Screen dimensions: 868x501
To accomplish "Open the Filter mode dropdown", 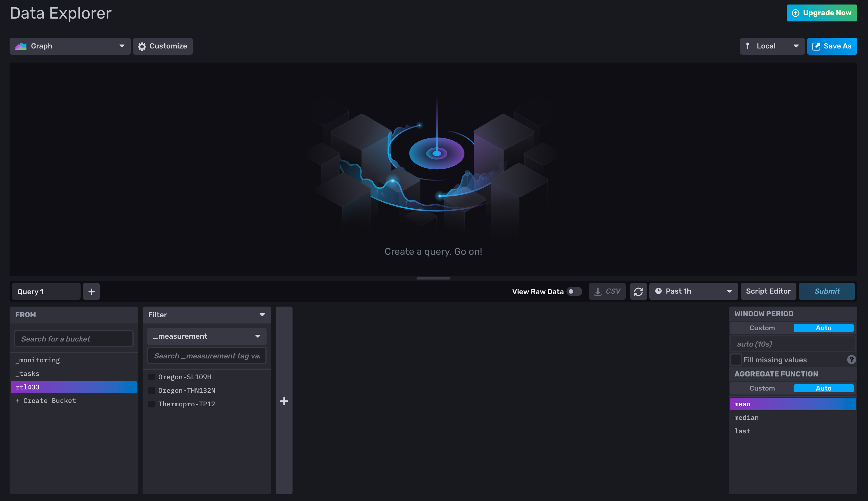I will pos(206,315).
